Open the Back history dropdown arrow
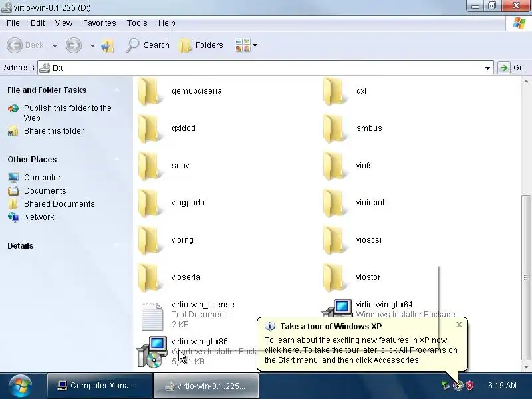 tap(55, 45)
